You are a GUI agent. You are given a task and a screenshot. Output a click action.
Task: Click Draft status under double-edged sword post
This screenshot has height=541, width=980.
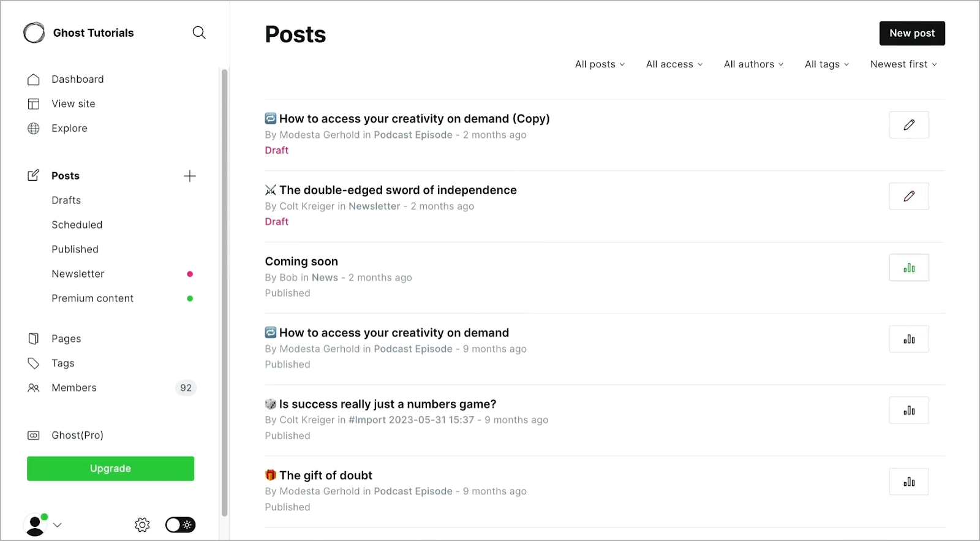click(276, 222)
